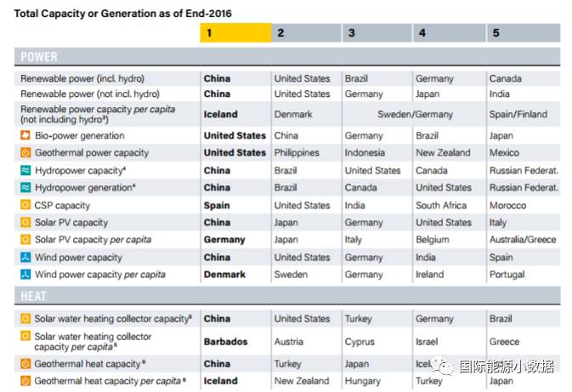The image size is (572, 392).
Task: Click the CSP capacity sun icon
Action: [25, 205]
